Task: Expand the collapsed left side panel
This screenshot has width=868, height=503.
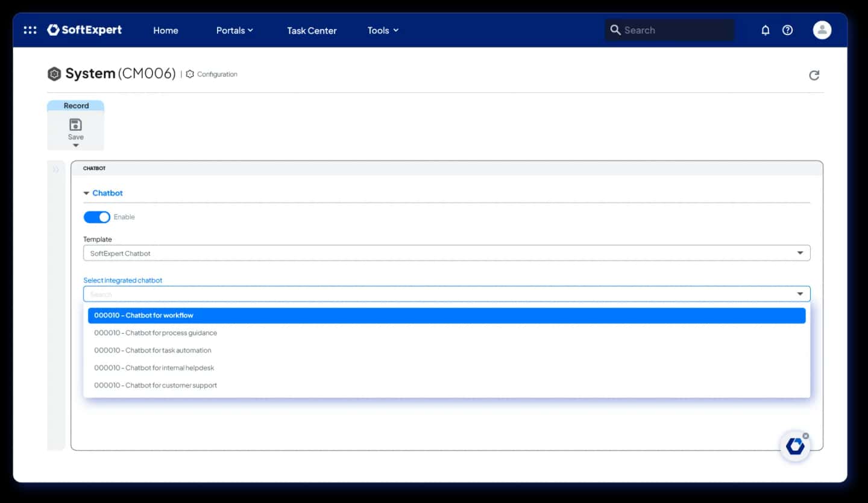Action: (x=55, y=169)
